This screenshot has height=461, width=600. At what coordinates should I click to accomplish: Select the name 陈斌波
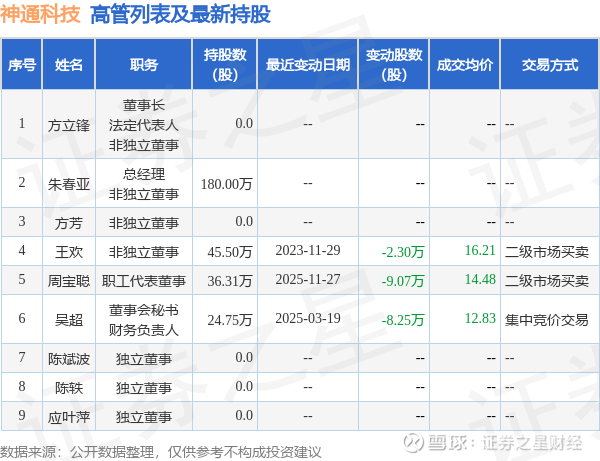click(68, 359)
